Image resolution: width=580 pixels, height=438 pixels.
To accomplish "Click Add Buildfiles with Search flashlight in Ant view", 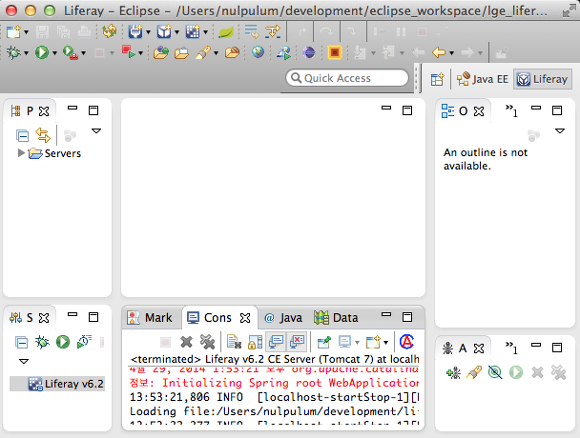I will coord(474,373).
